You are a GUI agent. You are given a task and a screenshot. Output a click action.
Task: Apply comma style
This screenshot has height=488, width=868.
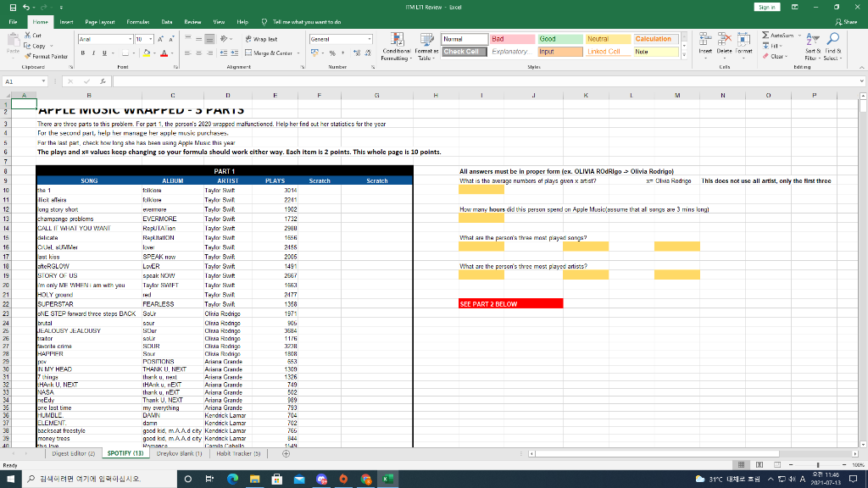(342, 53)
